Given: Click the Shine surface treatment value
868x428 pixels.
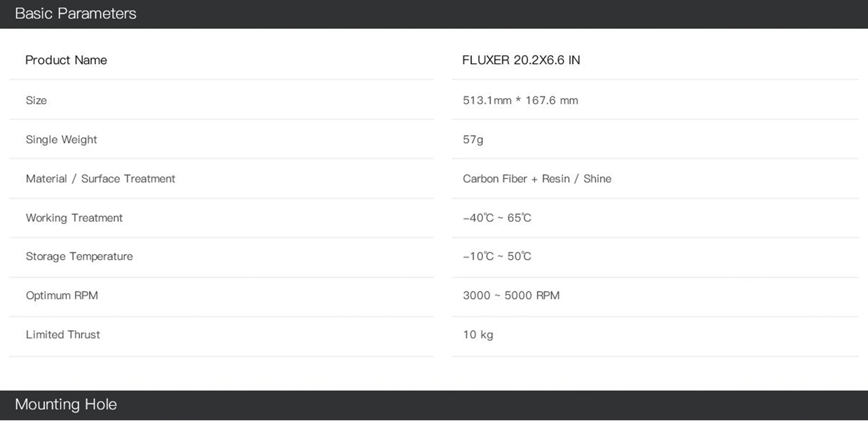Looking at the screenshot, I should pyautogui.click(x=597, y=179).
